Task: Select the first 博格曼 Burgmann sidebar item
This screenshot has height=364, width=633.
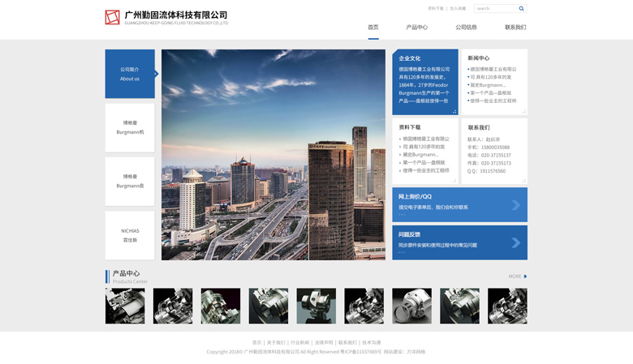Action: point(130,127)
